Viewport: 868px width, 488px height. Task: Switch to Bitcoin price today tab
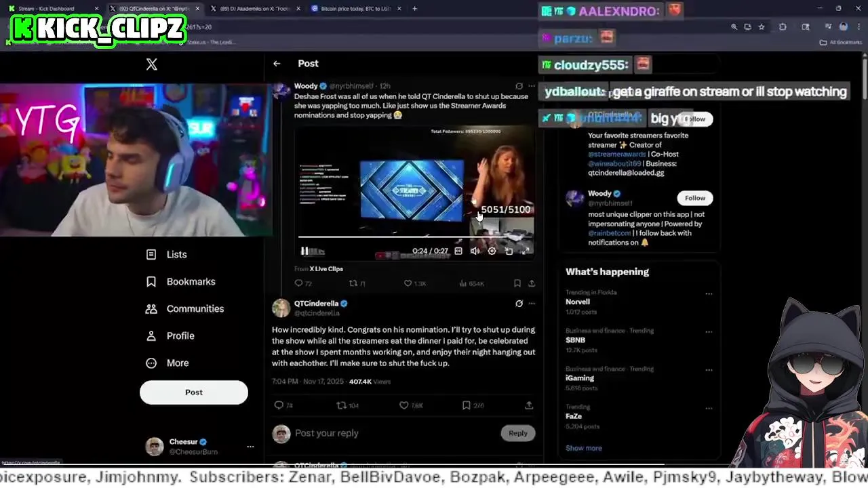356,9
